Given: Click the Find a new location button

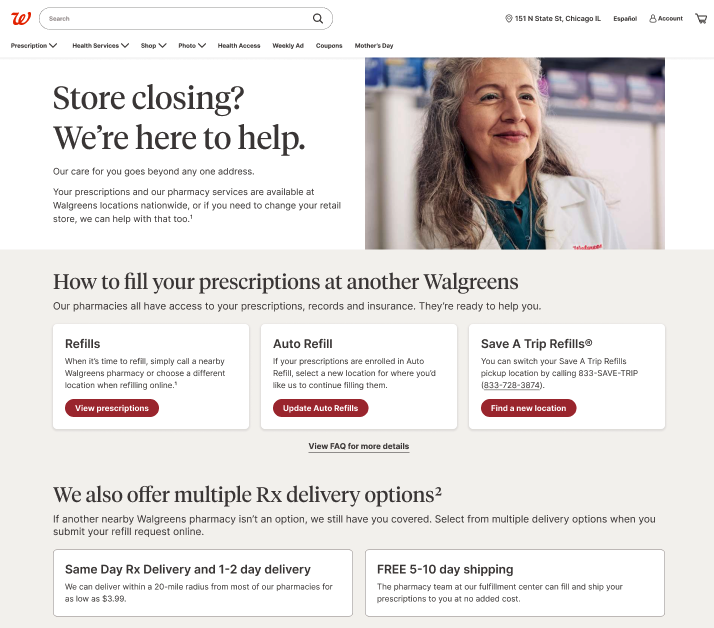Looking at the screenshot, I should tap(528, 408).
